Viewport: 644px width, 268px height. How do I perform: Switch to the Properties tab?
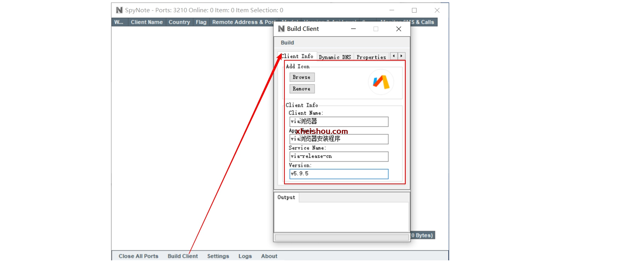point(371,57)
